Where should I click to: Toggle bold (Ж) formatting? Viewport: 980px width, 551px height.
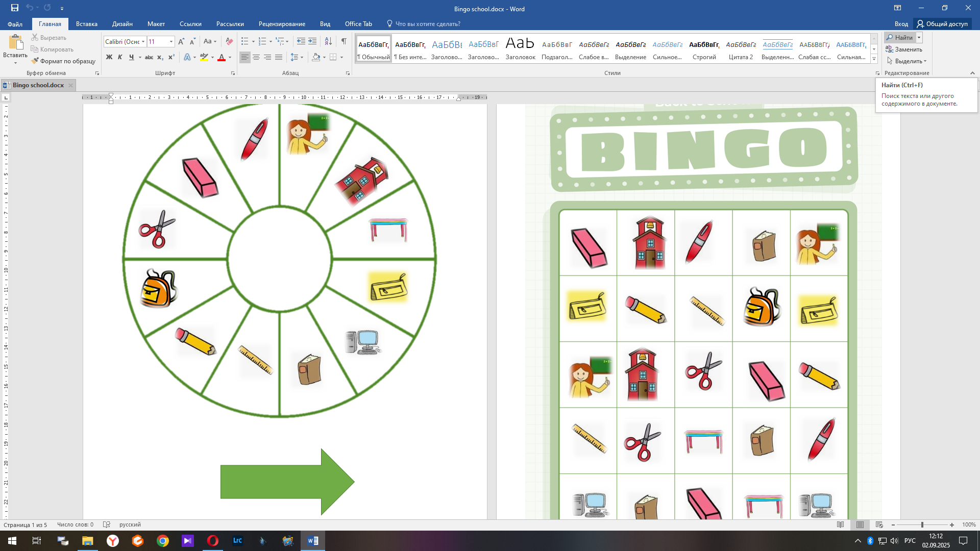pos(109,57)
